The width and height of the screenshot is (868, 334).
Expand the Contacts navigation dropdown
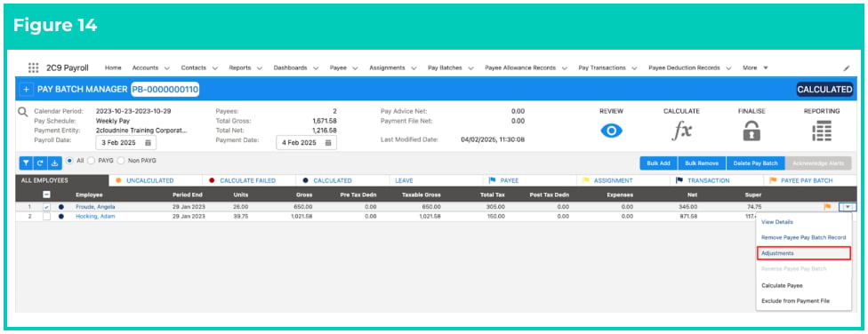(x=215, y=68)
